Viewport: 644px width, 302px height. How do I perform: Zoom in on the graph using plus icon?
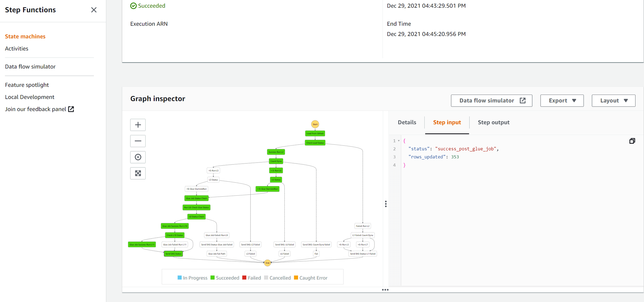tap(138, 125)
